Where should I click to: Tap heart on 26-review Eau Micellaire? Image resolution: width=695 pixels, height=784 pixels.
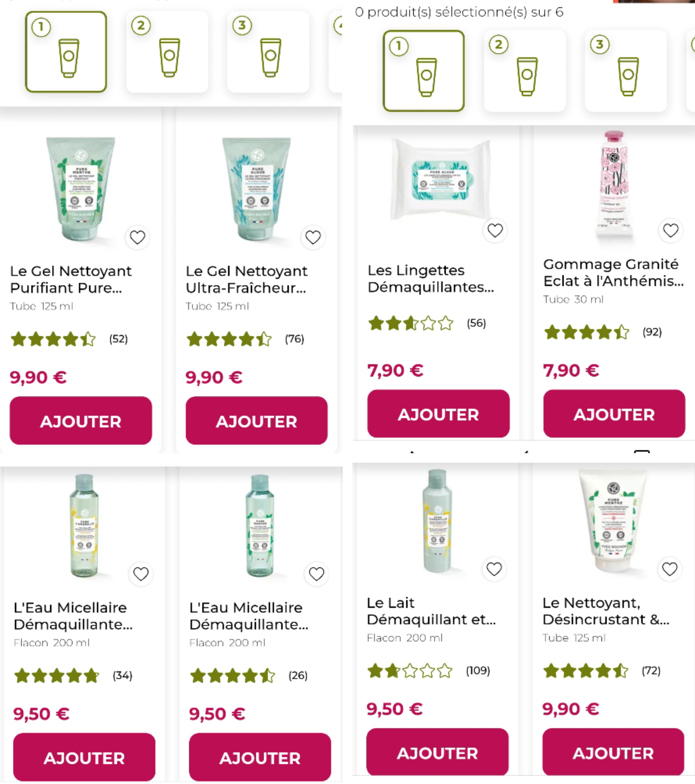pyautogui.click(x=317, y=574)
